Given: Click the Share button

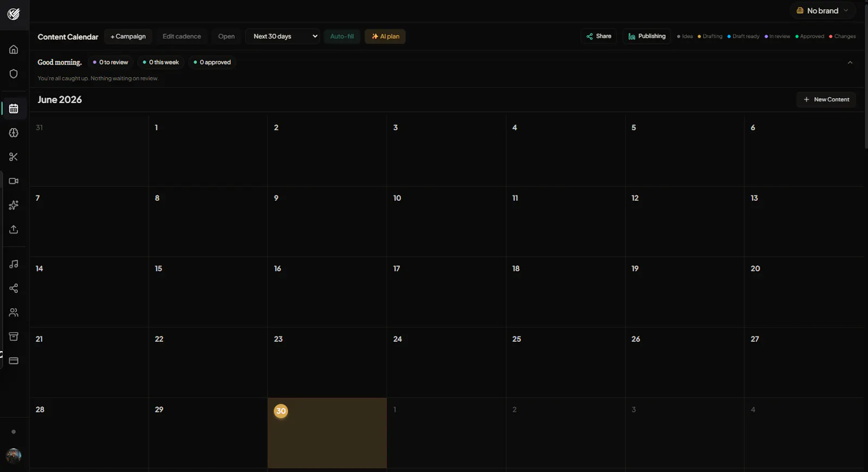Looking at the screenshot, I should [599, 36].
